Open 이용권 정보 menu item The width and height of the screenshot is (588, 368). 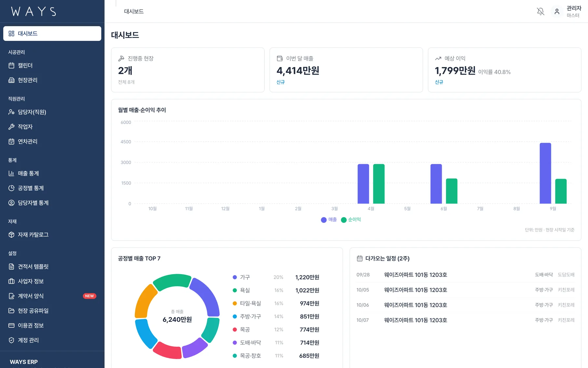point(52,325)
